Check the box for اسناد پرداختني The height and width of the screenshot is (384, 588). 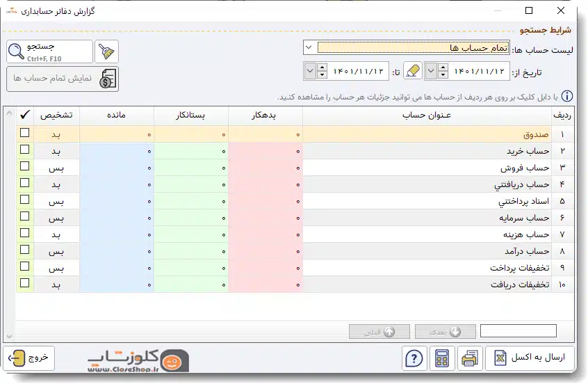(25, 200)
